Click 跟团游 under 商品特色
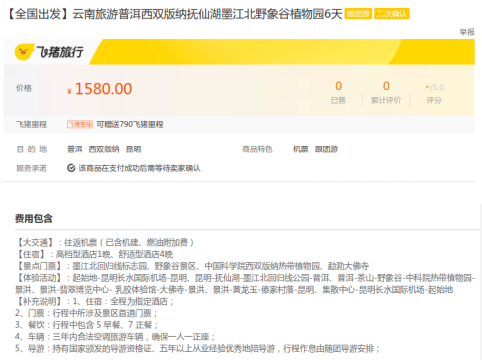Viewport: 482px width, 360px height. pos(326,149)
